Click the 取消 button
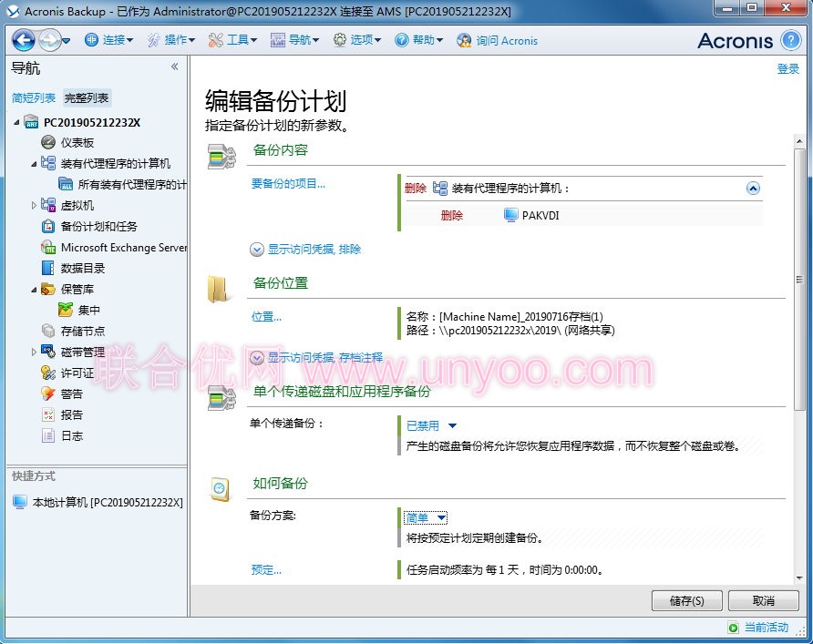813x644 pixels. pyautogui.click(x=763, y=601)
